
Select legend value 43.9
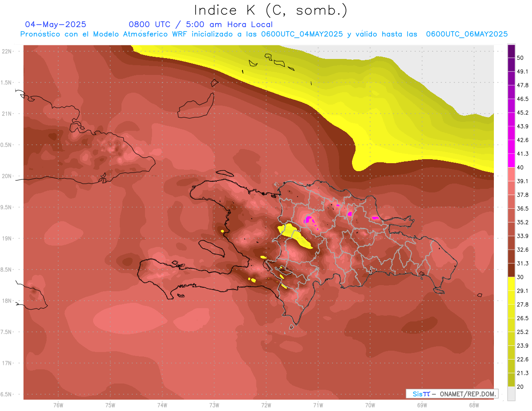coord(523,126)
